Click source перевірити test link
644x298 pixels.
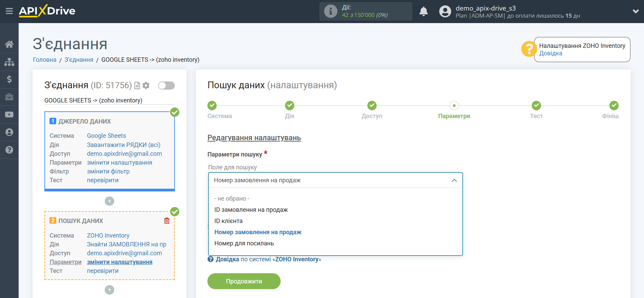(103, 180)
